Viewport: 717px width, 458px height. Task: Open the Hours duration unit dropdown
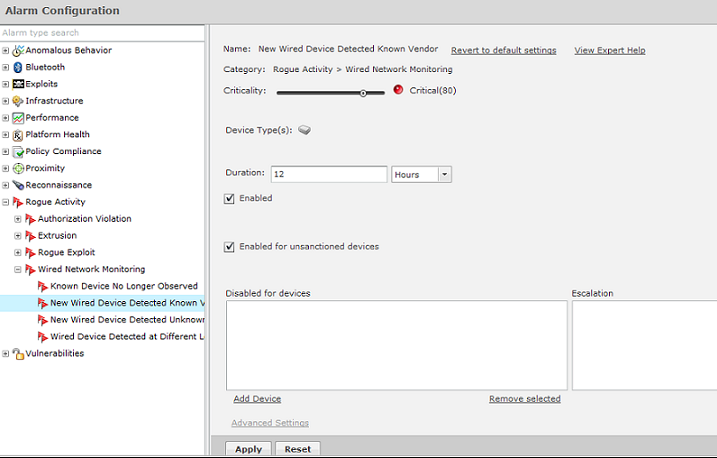click(444, 175)
